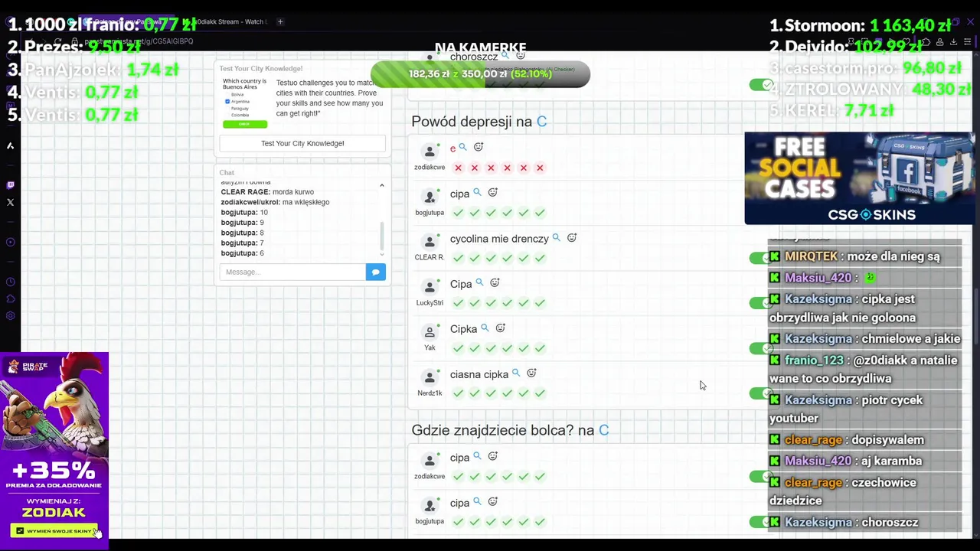Screen dimensions: 980x551
Task: Open a new browser tab with plus
Action: pyautogui.click(x=280, y=21)
